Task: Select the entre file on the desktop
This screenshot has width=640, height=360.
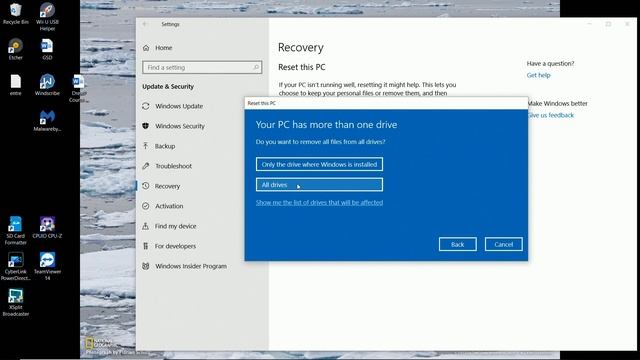Action: (16, 85)
